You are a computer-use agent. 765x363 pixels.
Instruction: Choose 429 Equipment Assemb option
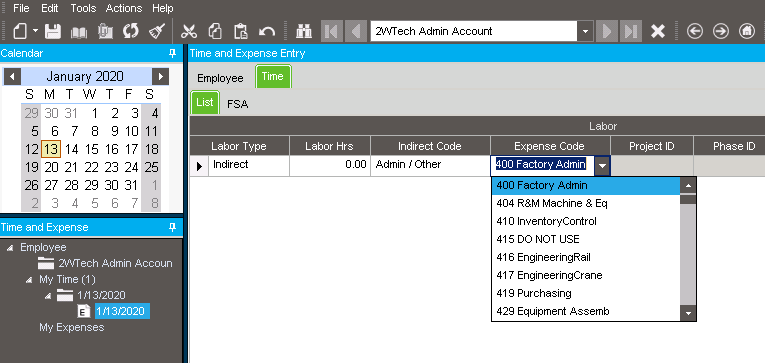point(585,311)
